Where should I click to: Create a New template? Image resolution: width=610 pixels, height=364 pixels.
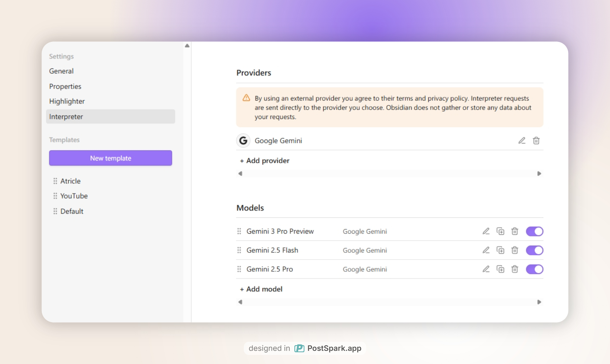click(x=111, y=158)
